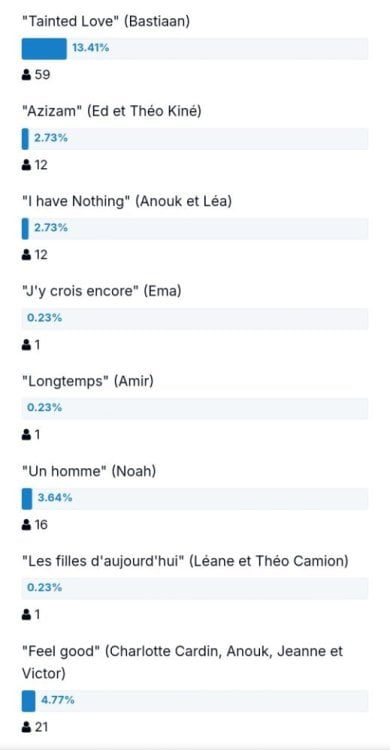This screenshot has height=750, width=390.
Task: Select the "Azizam" (Ed et Théo Kiné) option
Action: (111, 111)
